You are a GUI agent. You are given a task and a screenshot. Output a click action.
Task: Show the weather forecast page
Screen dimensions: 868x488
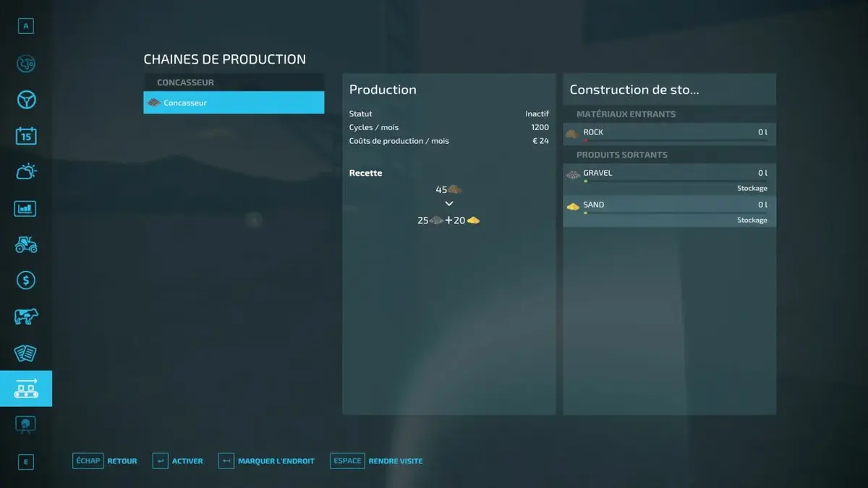coord(26,172)
